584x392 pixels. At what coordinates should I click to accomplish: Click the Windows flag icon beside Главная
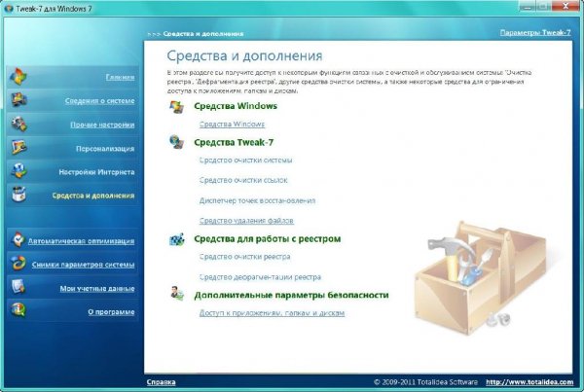click(x=18, y=76)
